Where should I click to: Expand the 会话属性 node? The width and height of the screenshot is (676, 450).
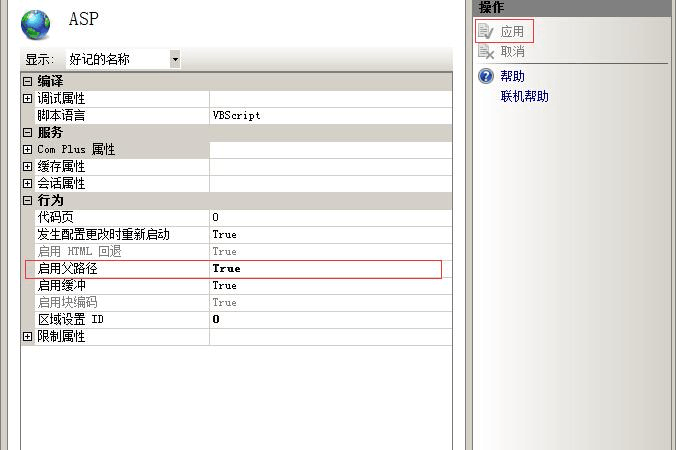pyautogui.click(x=28, y=183)
